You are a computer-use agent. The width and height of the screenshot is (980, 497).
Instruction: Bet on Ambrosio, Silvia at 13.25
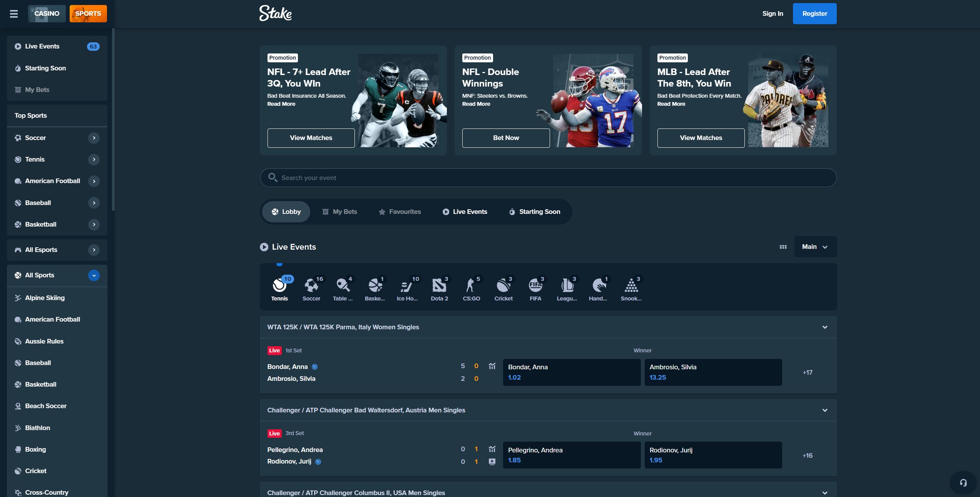pos(713,372)
